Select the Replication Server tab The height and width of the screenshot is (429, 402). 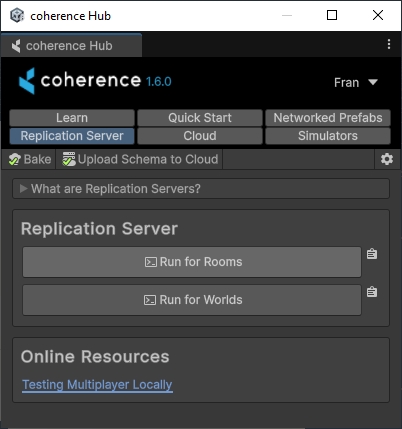tap(72, 136)
